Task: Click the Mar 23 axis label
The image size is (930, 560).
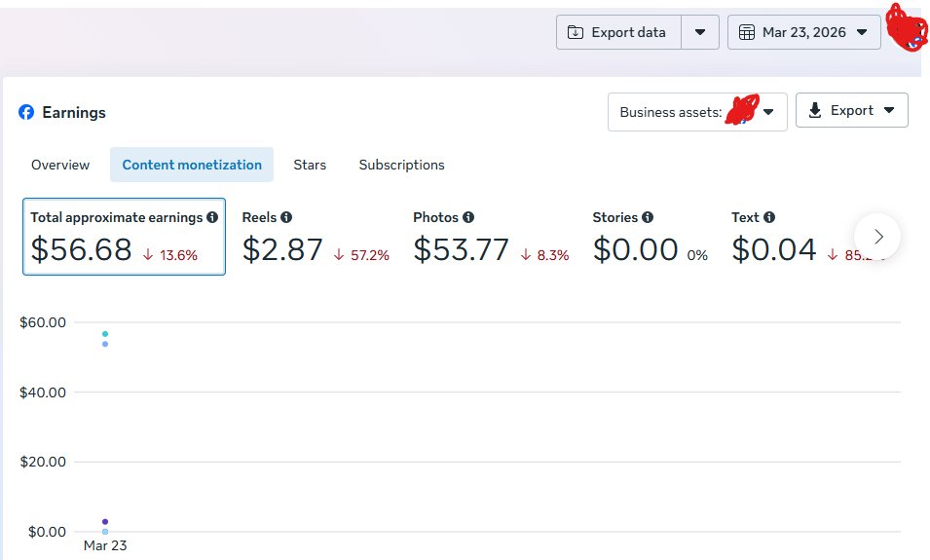Action: pos(105,545)
